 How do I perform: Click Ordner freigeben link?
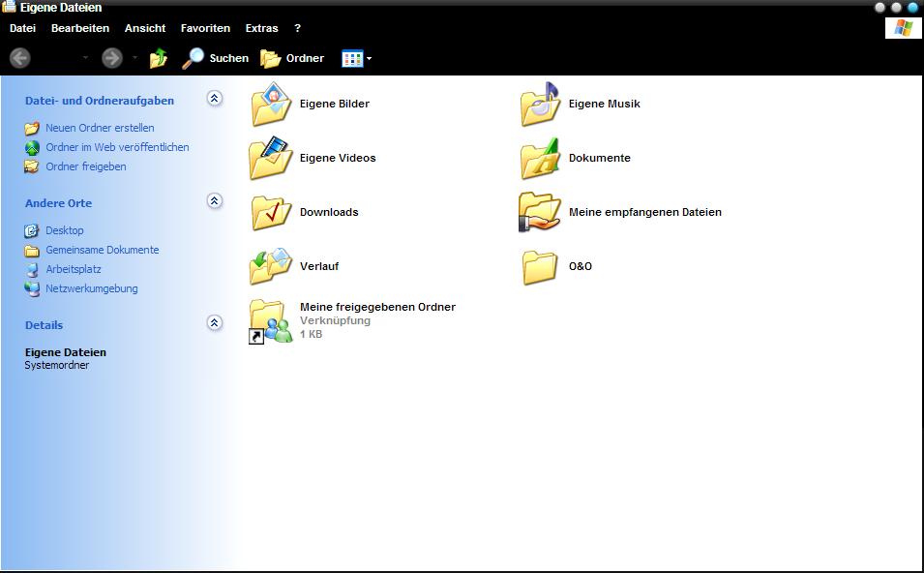(x=86, y=166)
